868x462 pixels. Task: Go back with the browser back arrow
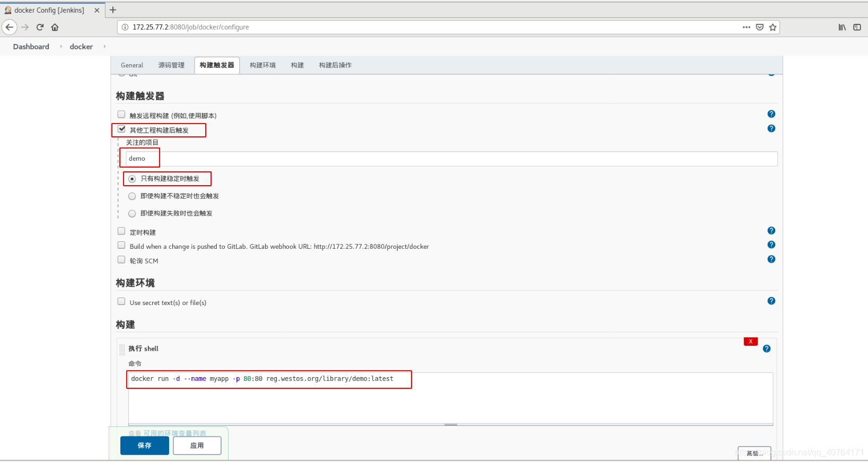(10, 27)
